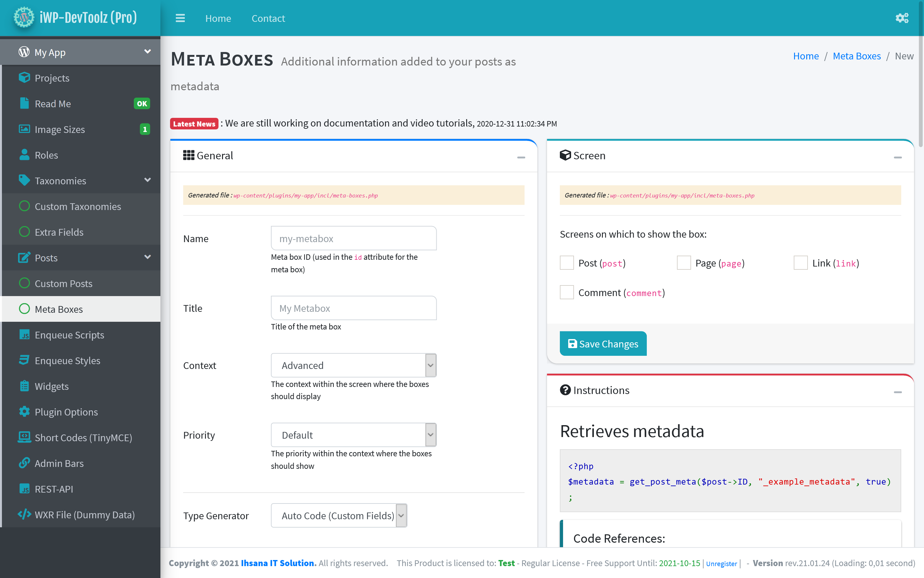Click the Custom Posts circle icon
924x578 pixels.
click(x=24, y=283)
